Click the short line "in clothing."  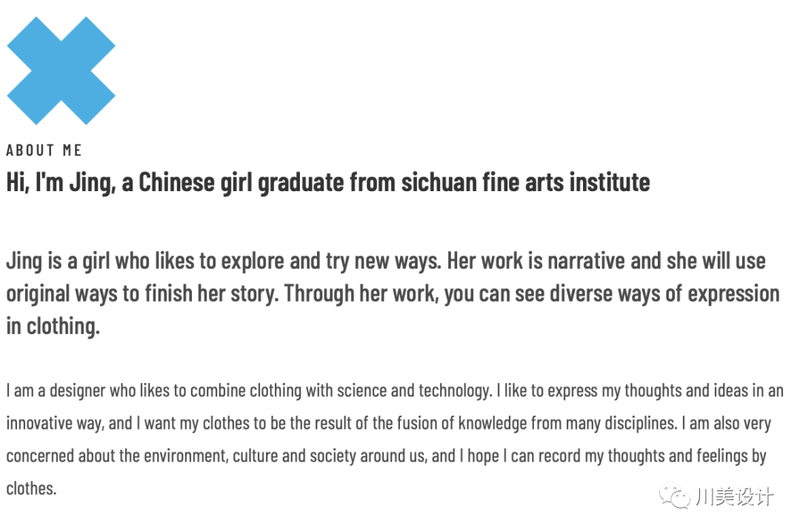(53, 327)
